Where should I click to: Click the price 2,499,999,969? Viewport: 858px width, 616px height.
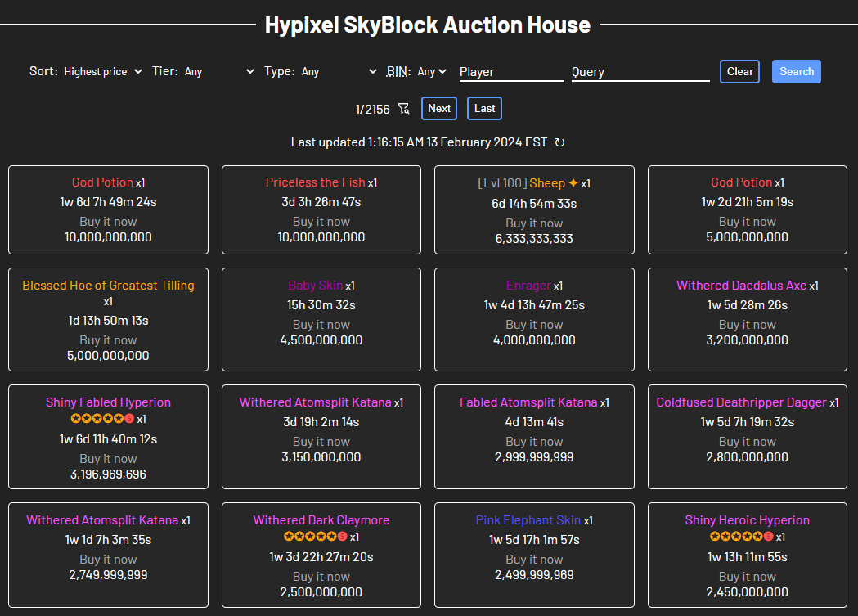[534, 575]
